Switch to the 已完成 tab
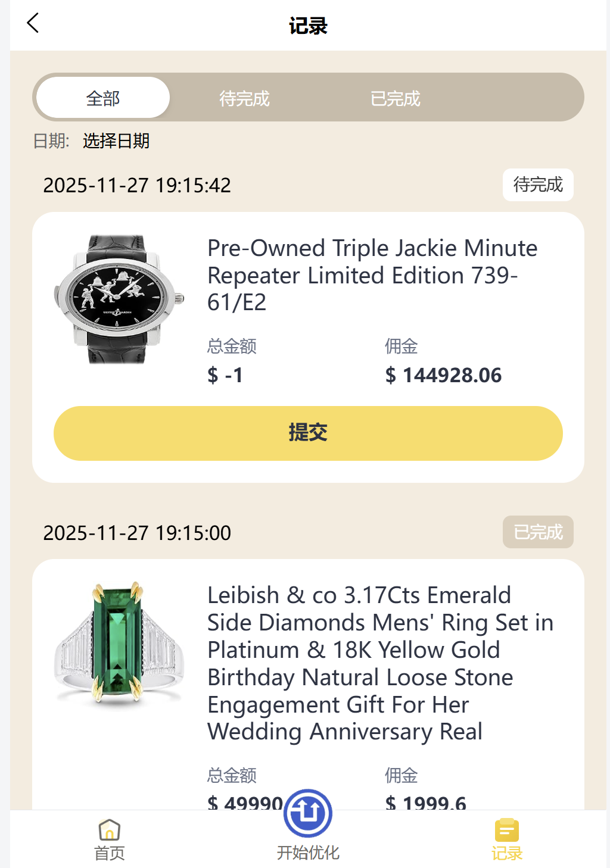Image resolution: width=610 pixels, height=868 pixels. pos(396,98)
